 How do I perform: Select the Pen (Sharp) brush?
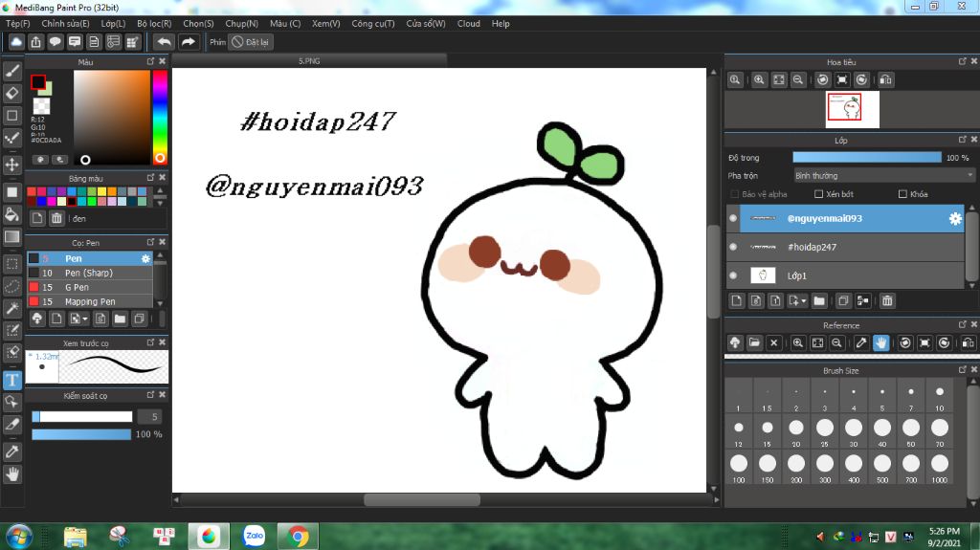coord(90,273)
